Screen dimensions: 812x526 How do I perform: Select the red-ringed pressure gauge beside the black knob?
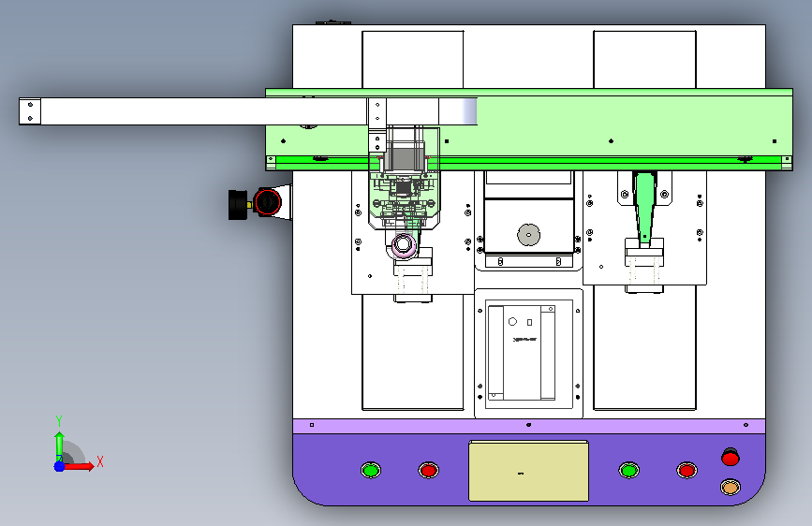(267, 202)
